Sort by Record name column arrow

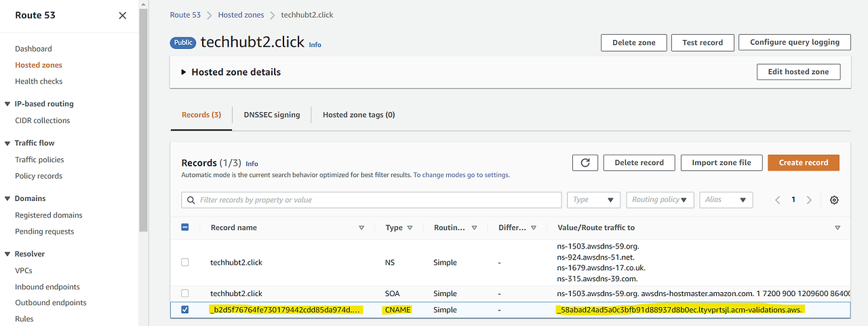point(361,228)
